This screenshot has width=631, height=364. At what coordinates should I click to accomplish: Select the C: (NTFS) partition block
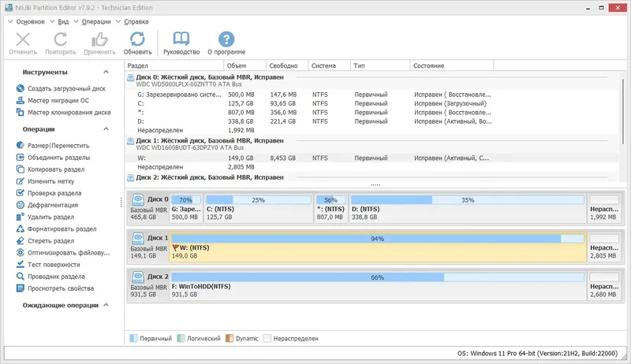click(259, 208)
